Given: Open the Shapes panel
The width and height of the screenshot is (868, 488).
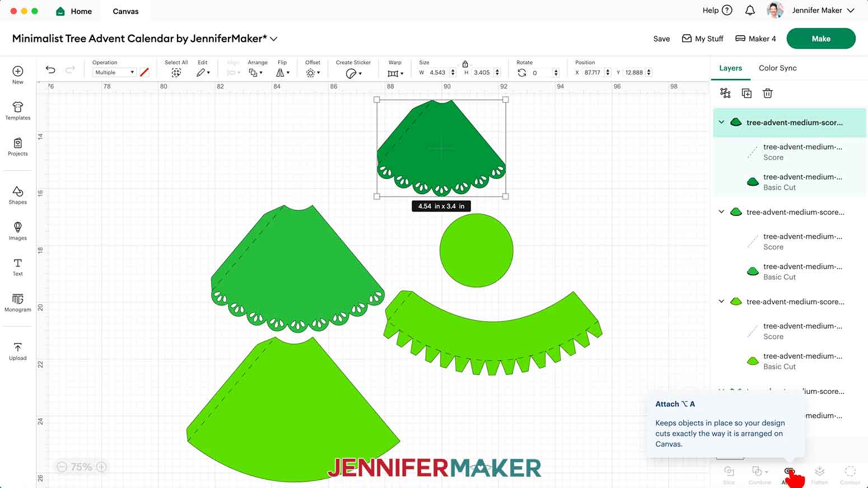Looking at the screenshot, I should tap(18, 195).
